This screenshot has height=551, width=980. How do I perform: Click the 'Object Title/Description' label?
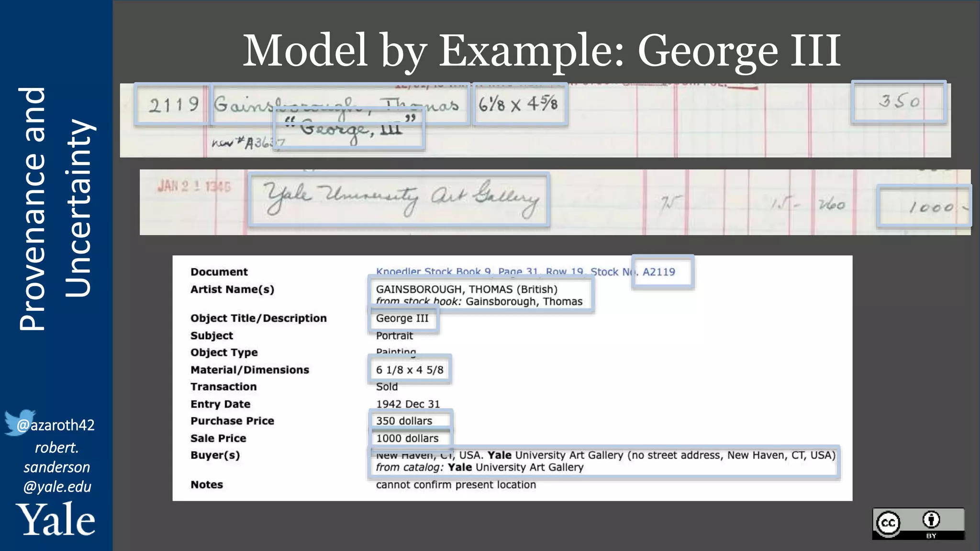[258, 318]
